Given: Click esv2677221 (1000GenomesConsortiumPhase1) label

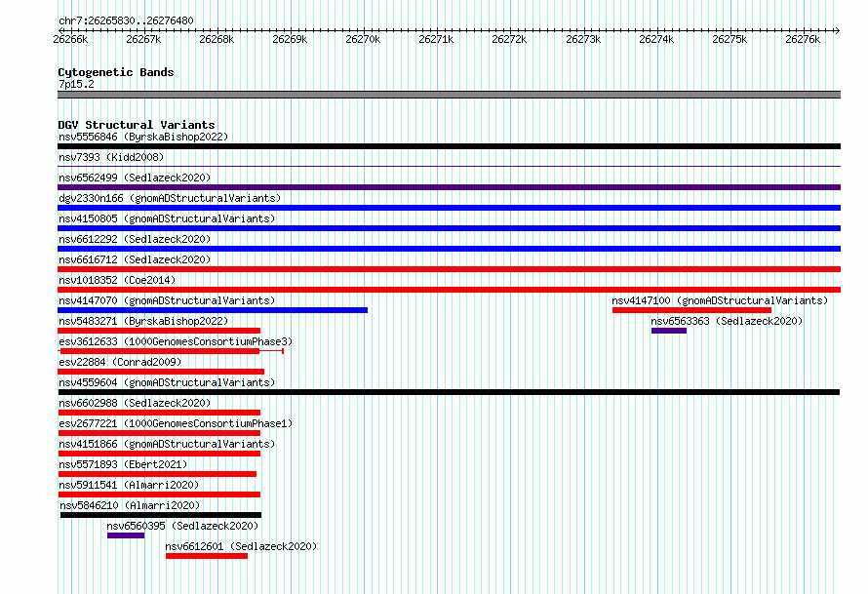Looking at the screenshot, I should click(x=176, y=423).
